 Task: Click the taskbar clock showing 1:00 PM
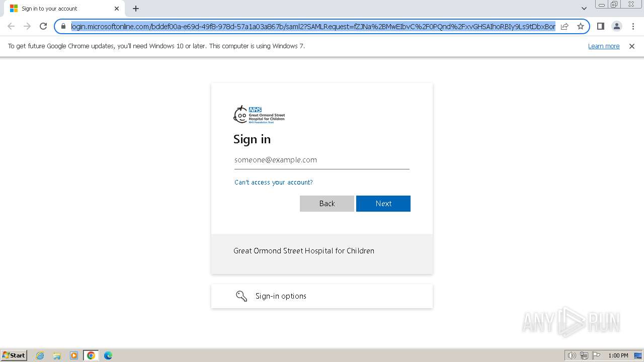click(x=618, y=355)
